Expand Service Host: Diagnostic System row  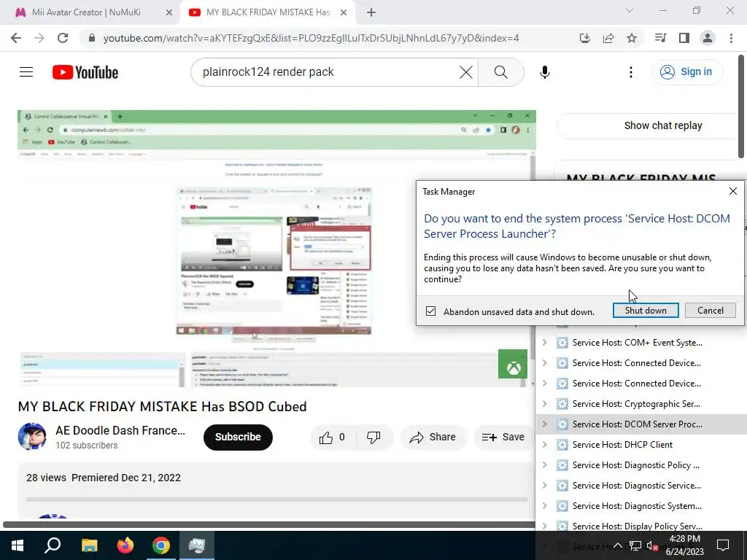coord(544,506)
